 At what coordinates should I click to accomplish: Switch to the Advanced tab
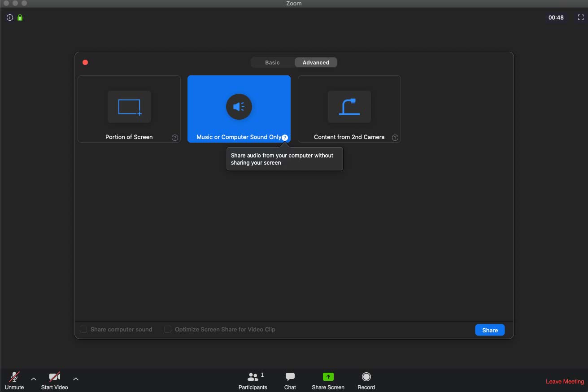coord(316,62)
